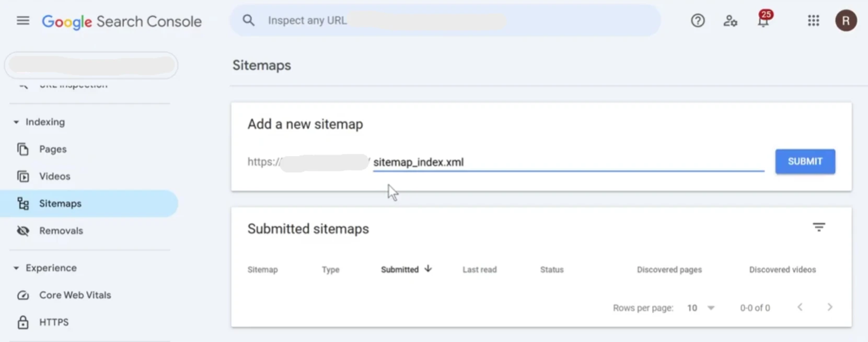This screenshot has height=342, width=868.
Task: Go to next page chevron
Action: click(830, 308)
